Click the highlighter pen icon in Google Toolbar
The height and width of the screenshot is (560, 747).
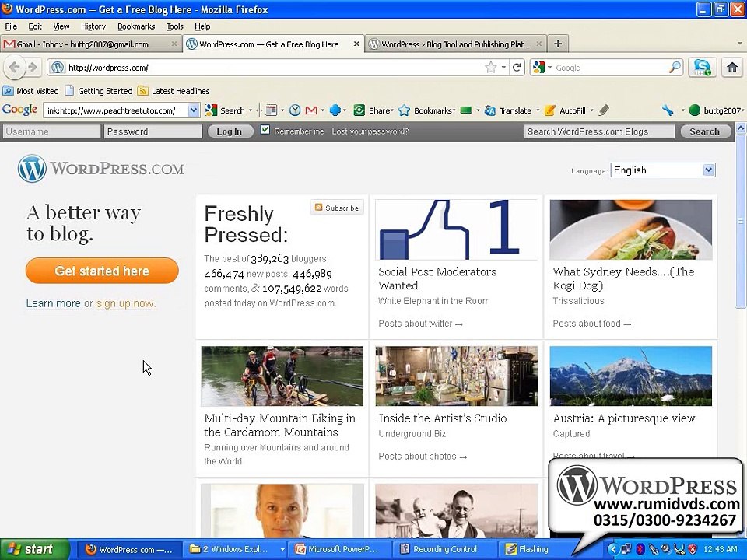(604, 110)
